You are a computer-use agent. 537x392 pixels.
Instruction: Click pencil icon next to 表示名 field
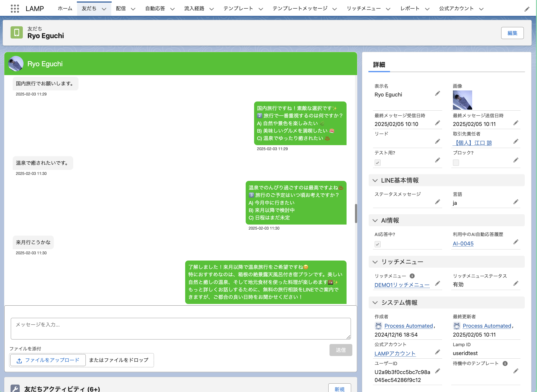pyautogui.click(x=437, y=94)
